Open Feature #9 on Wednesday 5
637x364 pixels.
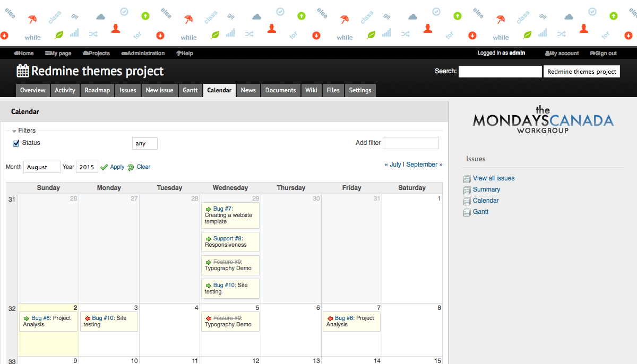(x=227, y=318)
